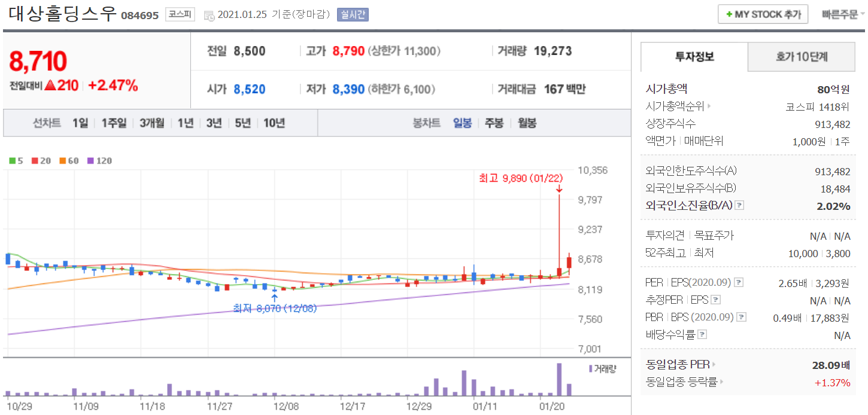The width and height of the screenshot is (868, 415).
Task: Click the calendar-clock icon before the date
Action: pos(210,15)
